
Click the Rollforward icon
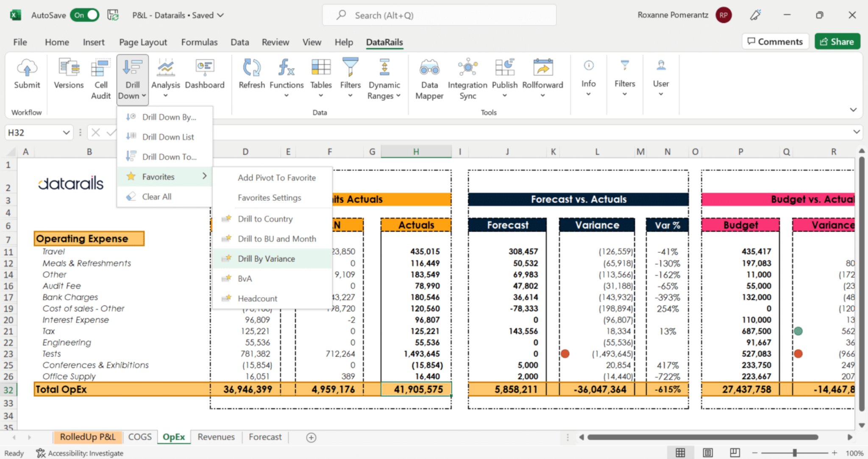point(543,68)
